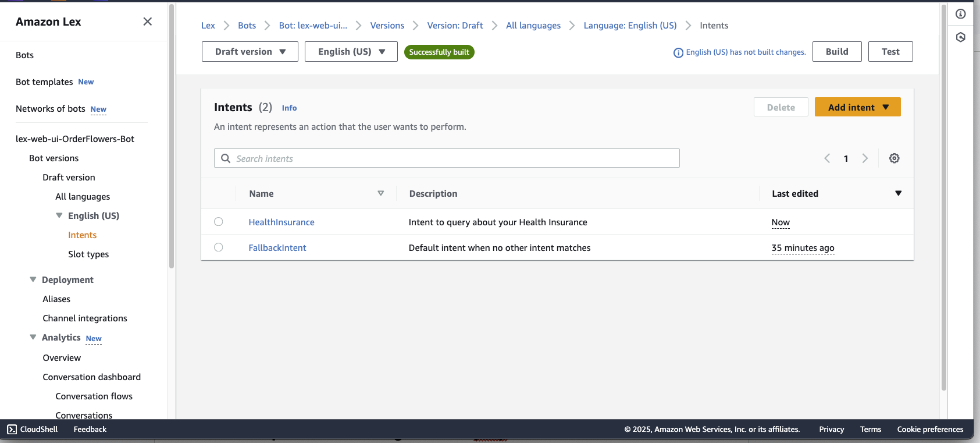Screen dimensions: 980x443
Task: Click the Description column header
Action: click(x=433, y=194)
